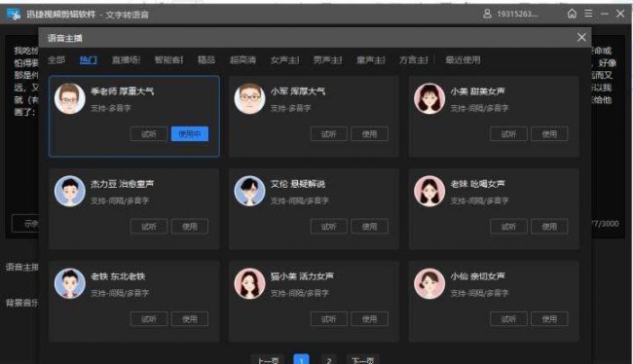The height and width of the screenshot is (364, 633).
Task: Show the 男声主 voices tab
Action: [x=327, y=60]
